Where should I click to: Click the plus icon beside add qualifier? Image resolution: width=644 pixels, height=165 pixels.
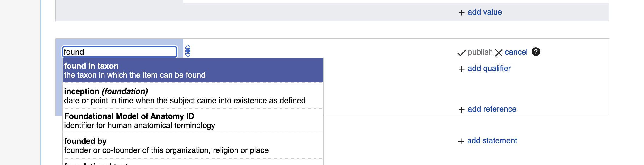[x=461, y=69]
